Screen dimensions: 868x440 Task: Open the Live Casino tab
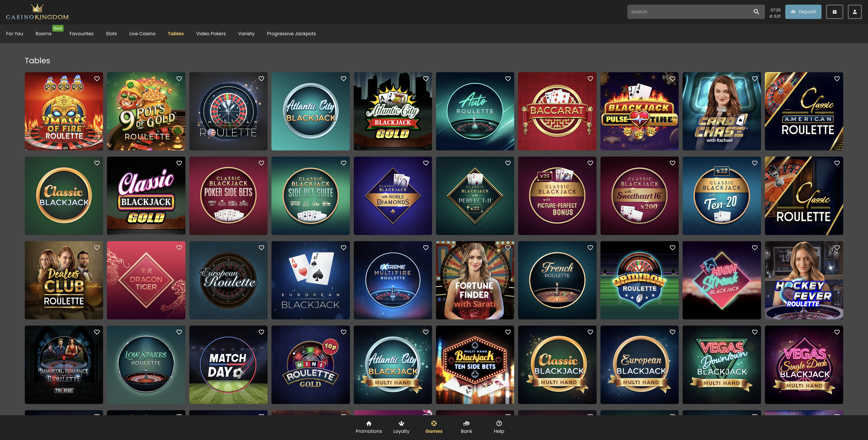(142, 34)
